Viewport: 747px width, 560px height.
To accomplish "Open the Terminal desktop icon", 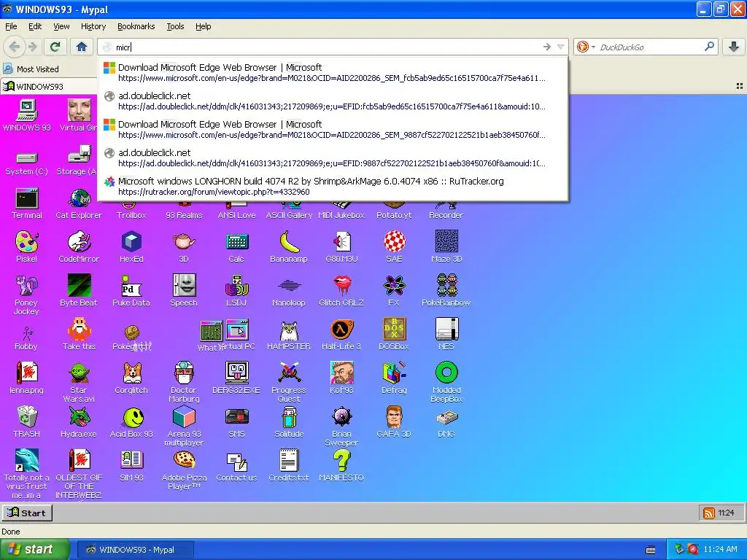I will coord(27,204).
